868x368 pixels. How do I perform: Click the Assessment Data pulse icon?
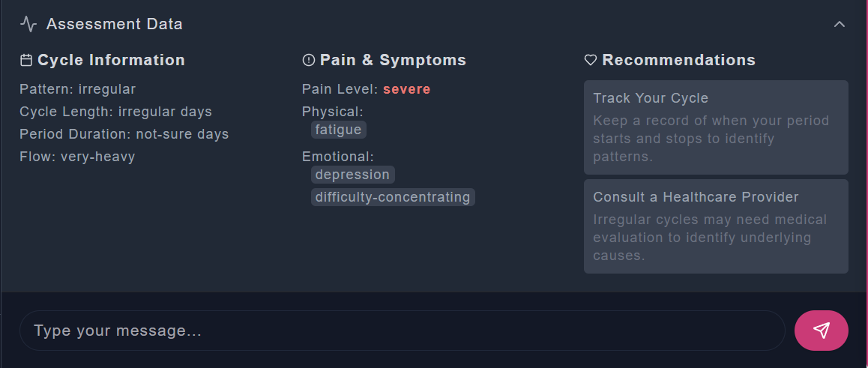[28, 24]
